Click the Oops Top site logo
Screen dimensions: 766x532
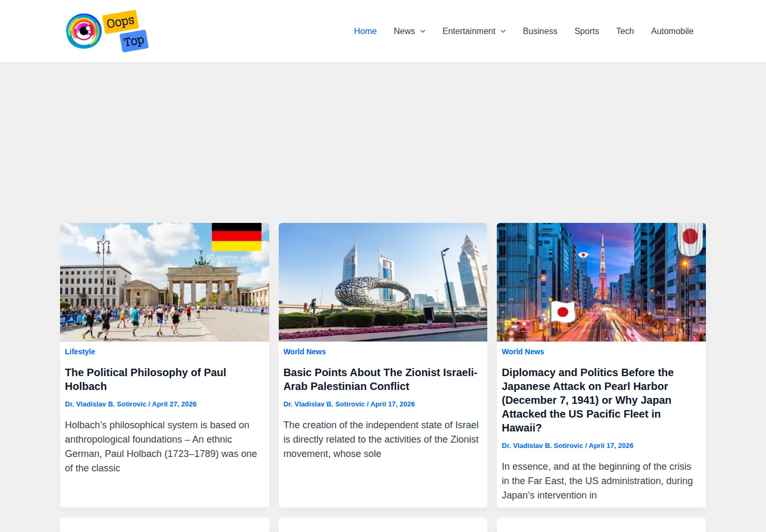(107, 31)
